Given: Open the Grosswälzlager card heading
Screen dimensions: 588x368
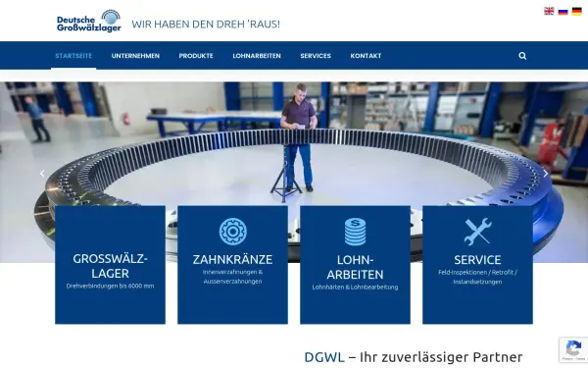Looking at the screenshot, I should [110, 266].
